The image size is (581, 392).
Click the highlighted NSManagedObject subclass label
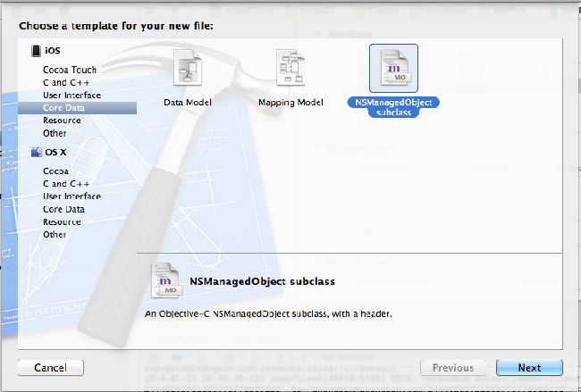pyautogui.click(x=393, y=107)
